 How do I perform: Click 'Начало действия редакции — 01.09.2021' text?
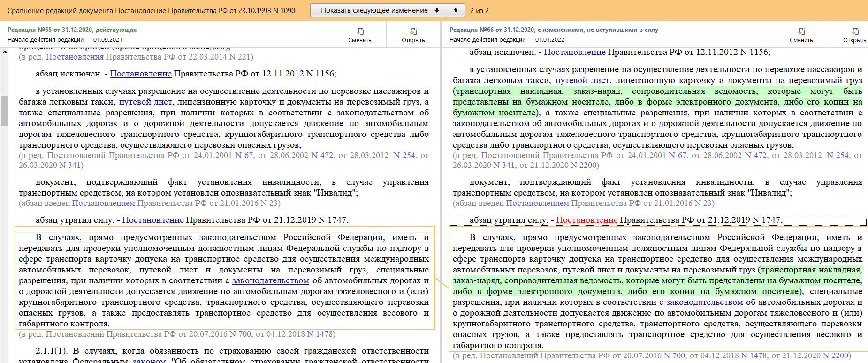tap(65, 40)
